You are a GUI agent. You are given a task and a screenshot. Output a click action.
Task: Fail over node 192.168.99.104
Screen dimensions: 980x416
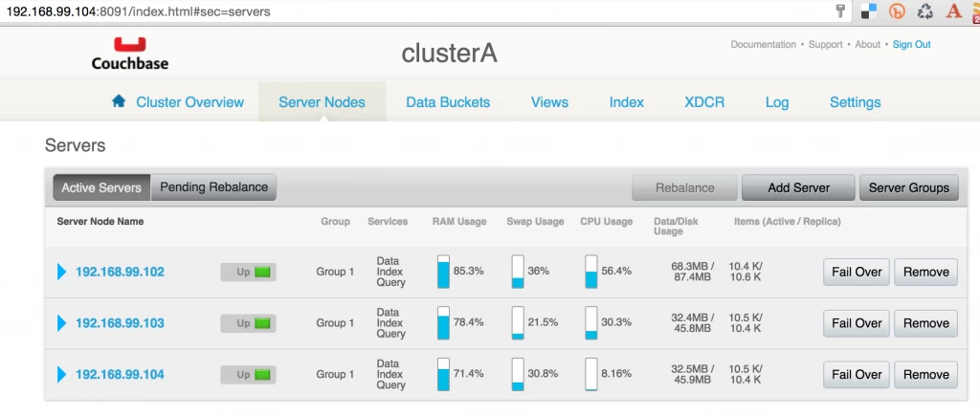pos(857,374)
